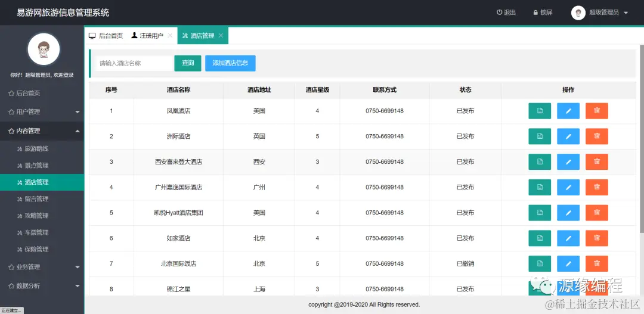The width and height of the screenshot is (644, 314).
Task: Expand the 业务管理 sidebar menu
Action: click(x=42, y=267)
